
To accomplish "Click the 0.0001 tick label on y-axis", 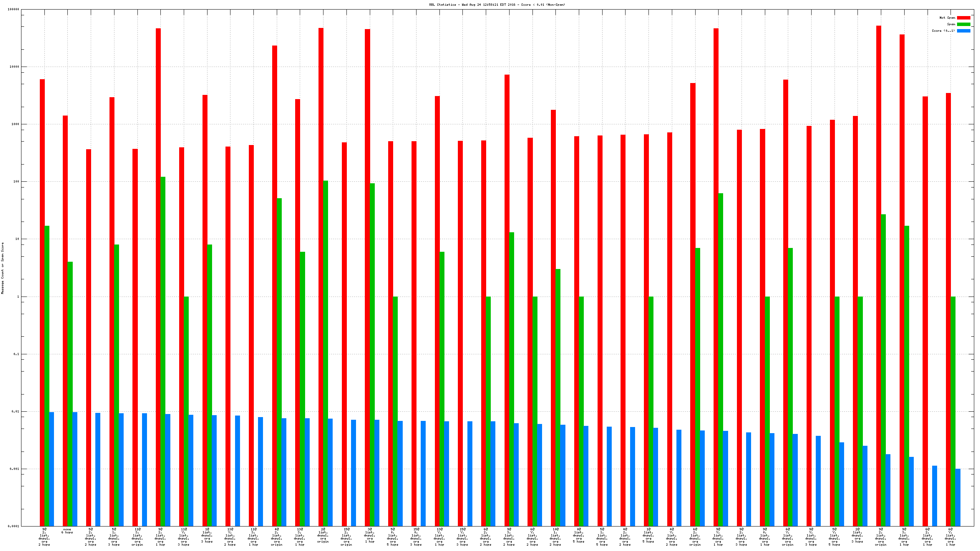I will (13, 526).
